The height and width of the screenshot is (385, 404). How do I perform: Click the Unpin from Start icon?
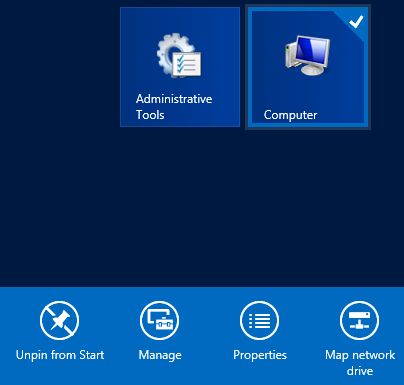60,320
